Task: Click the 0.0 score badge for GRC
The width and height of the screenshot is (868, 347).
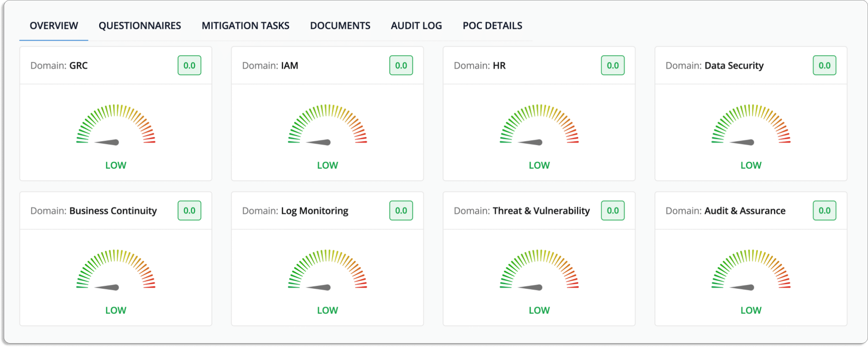Action: click(x=189, y=65)
